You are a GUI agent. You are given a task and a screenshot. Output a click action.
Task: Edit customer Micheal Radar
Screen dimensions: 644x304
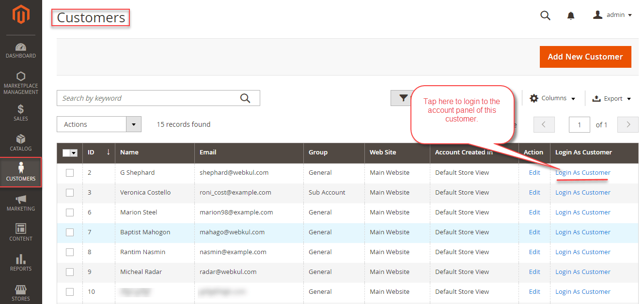[534, 272]
